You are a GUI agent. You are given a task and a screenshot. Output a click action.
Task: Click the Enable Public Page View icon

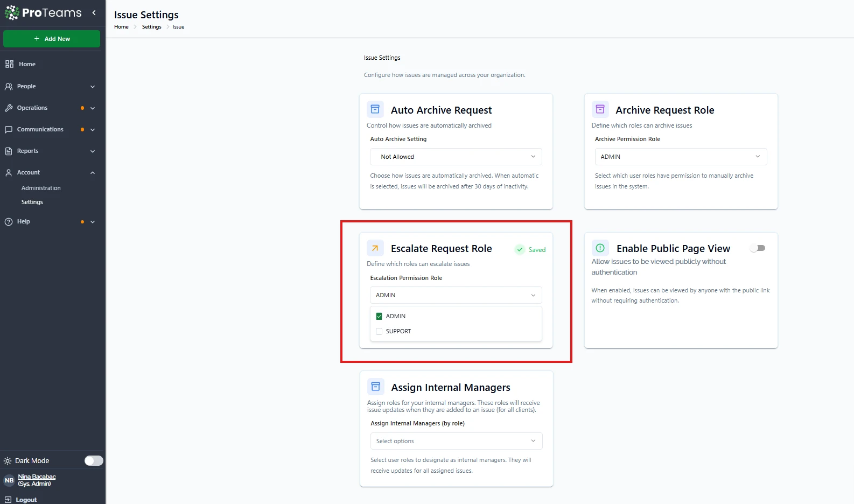pos(600,248)
